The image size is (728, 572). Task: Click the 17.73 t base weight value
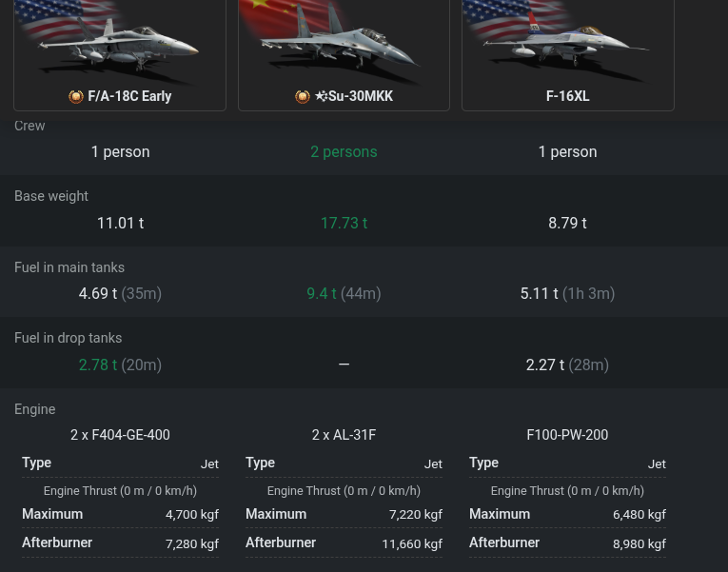click(x=344, y=223)
